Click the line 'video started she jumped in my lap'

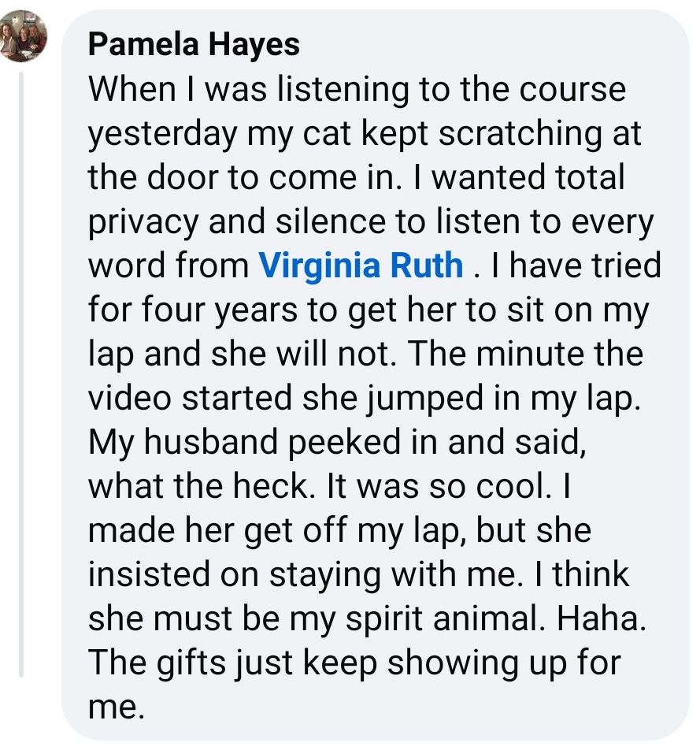361,398
